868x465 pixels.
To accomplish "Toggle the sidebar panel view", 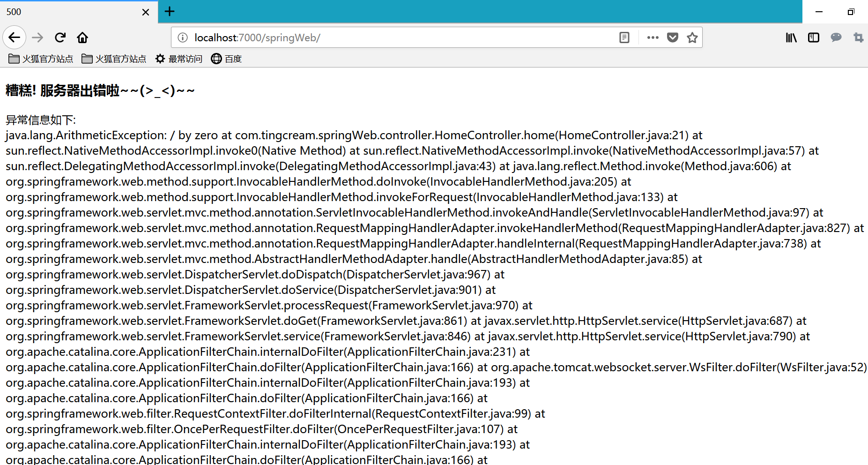I will pyautogui.click(x=814, y=37).
